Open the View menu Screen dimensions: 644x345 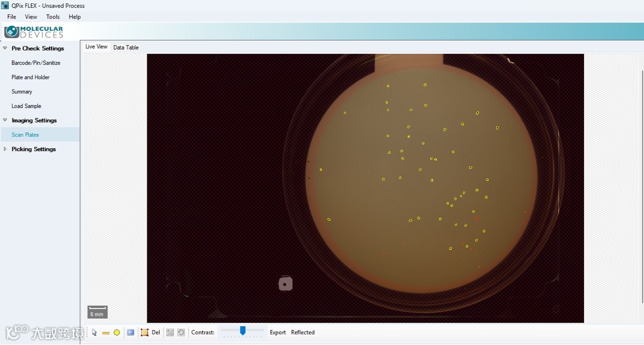(31, 17)
